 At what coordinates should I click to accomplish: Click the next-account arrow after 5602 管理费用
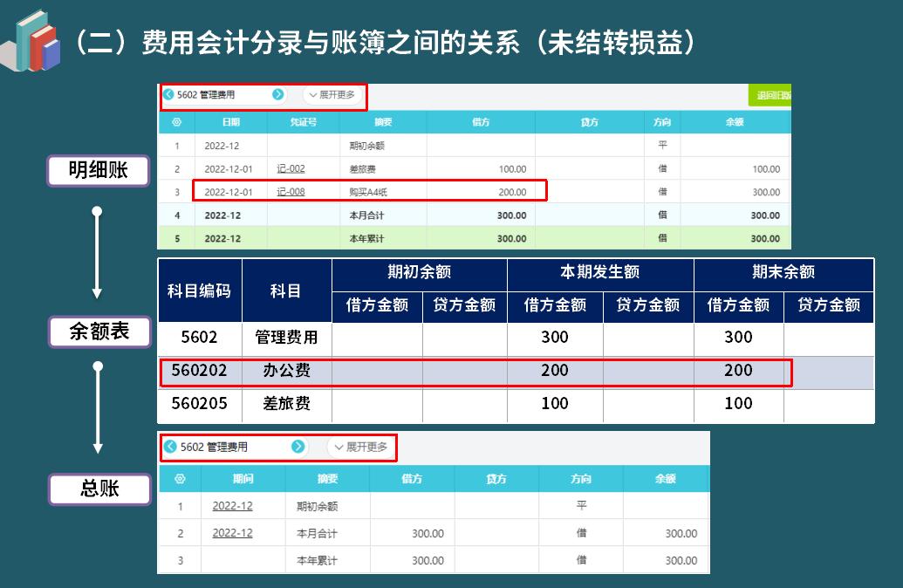pyautogui.click(x=279, y=94)
